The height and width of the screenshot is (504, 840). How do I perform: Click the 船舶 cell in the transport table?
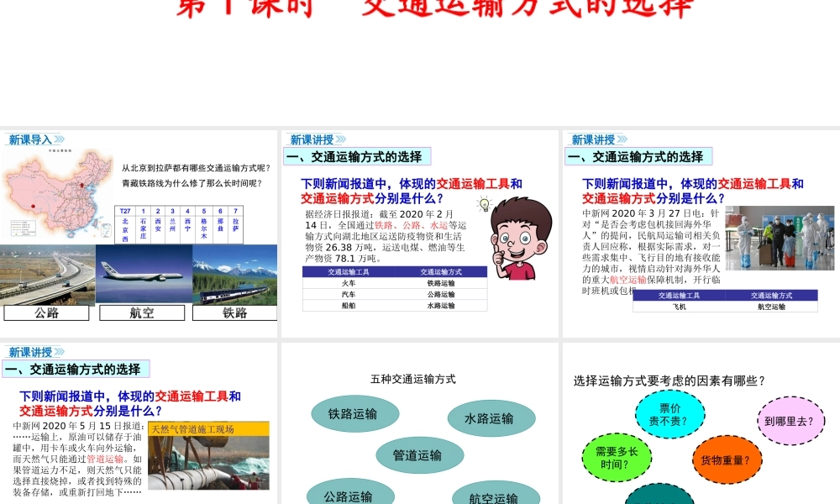pos(349,306)
